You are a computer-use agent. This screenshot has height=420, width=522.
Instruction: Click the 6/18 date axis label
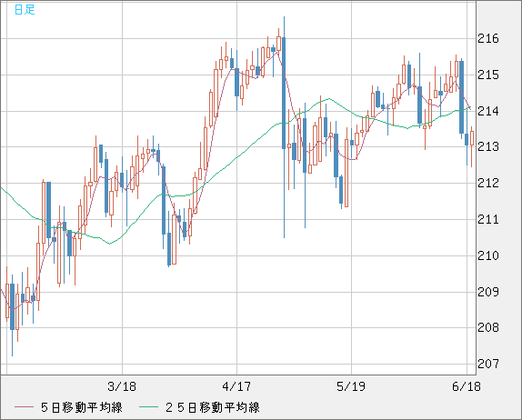467,386
